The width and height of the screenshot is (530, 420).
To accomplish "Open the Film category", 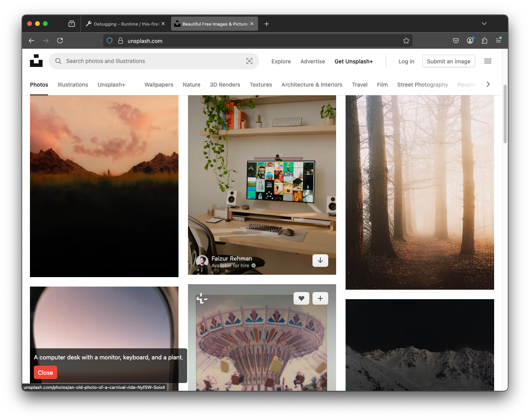I will [382, 85].
